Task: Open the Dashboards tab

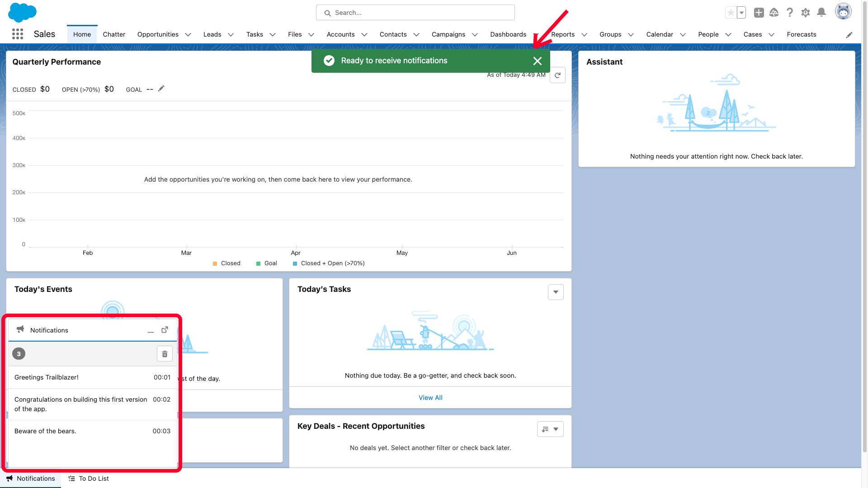Action: point(508,34)
